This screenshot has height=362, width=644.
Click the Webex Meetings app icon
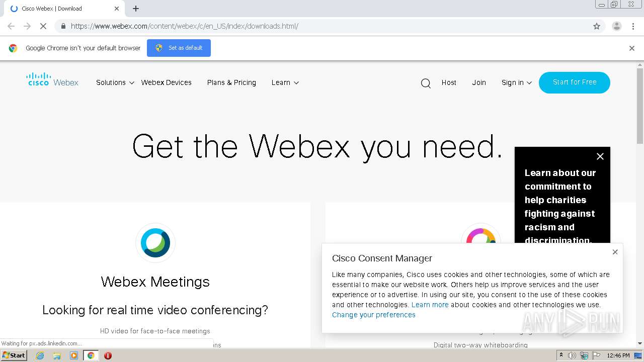coord(155,243)
